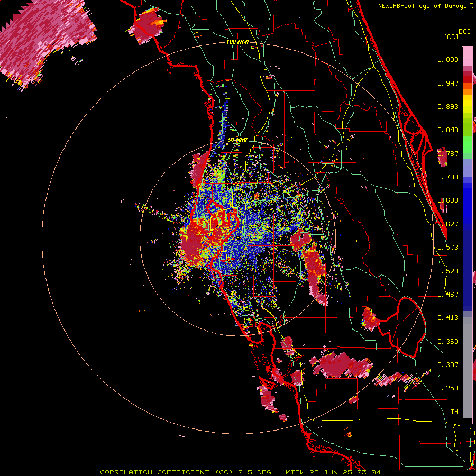The height and width of the screenshot is (476, 476).
Task: Click the 50 NMI range ring label
Action: tap(237, 140)
